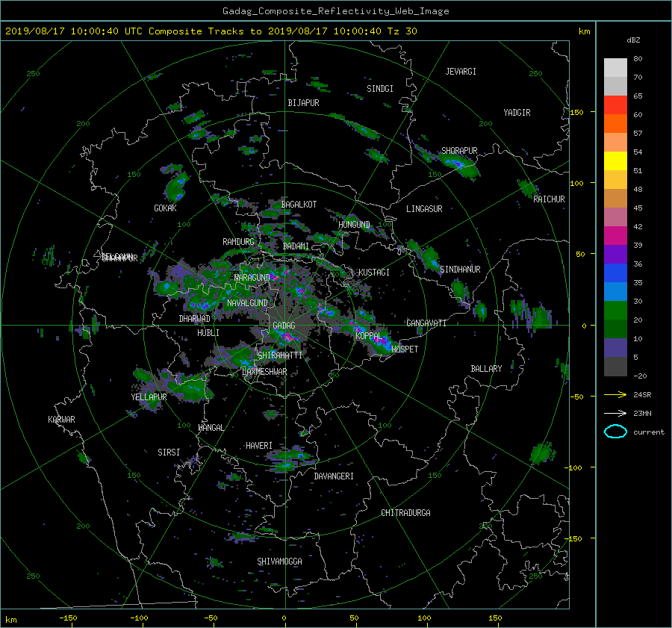This screenshot has height=628, width=672.
Task: Click the white 23MN arrow legend icon
Action: pyautogui.click(x=615, y=413)
